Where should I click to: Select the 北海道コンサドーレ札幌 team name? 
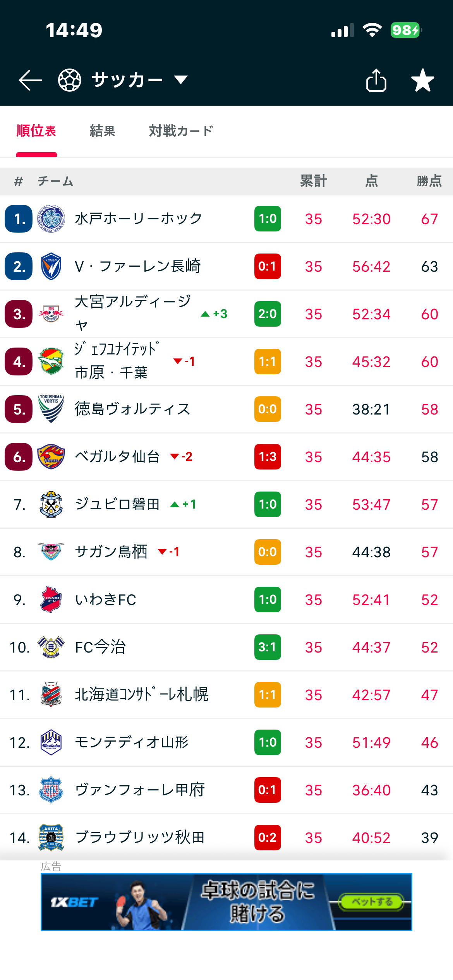142,695
